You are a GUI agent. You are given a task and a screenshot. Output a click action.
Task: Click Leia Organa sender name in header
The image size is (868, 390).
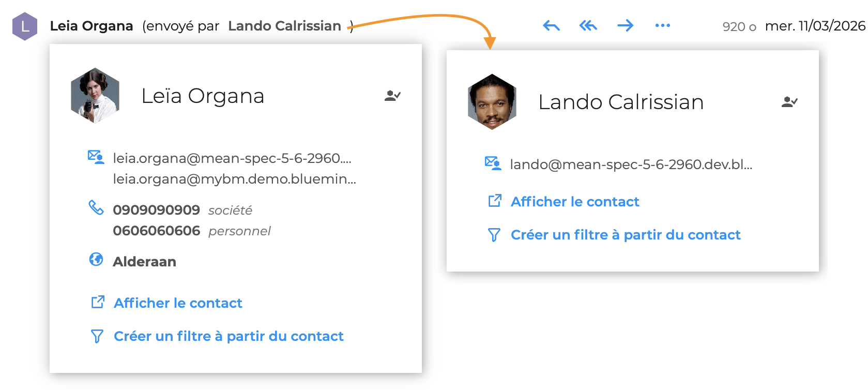click(92, 26)
